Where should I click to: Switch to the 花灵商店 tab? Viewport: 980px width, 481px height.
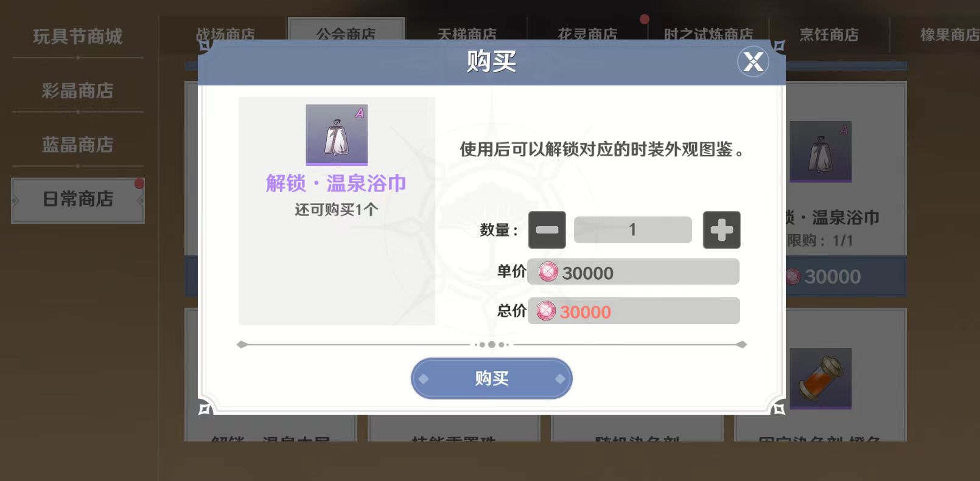pyautogui.click(x=587, y=32)
